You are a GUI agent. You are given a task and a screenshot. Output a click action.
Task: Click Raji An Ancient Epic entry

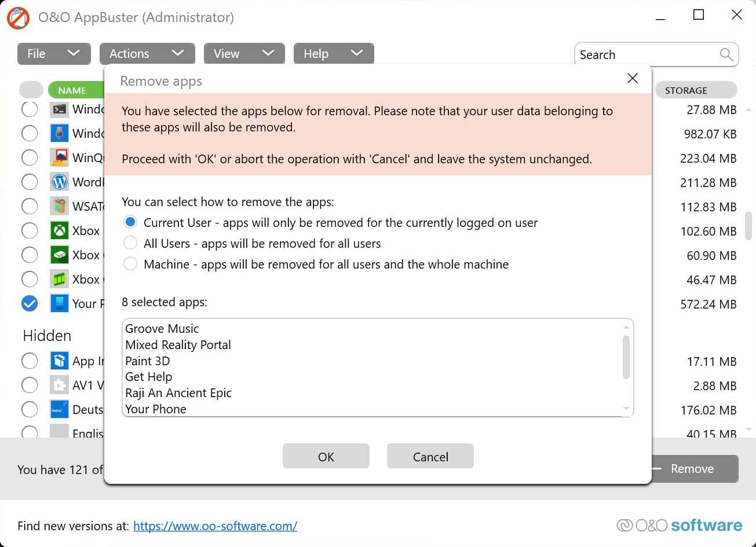(x=178, y=392)
